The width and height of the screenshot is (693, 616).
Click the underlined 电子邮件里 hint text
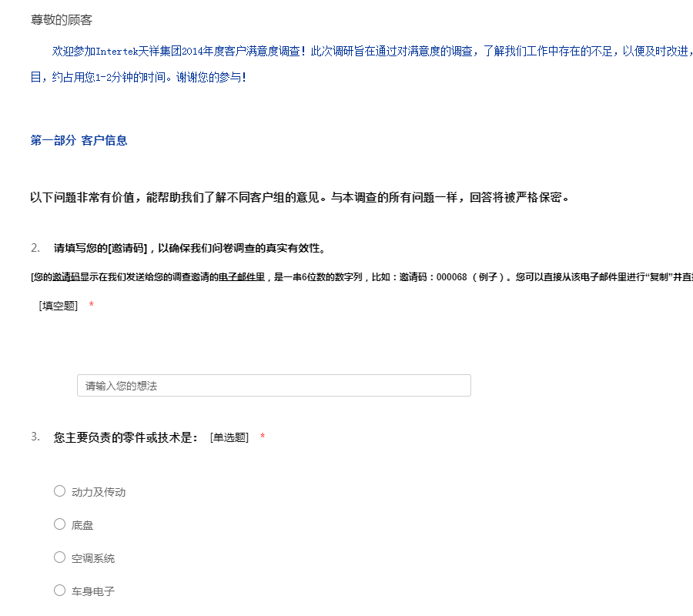pos(241,277)
